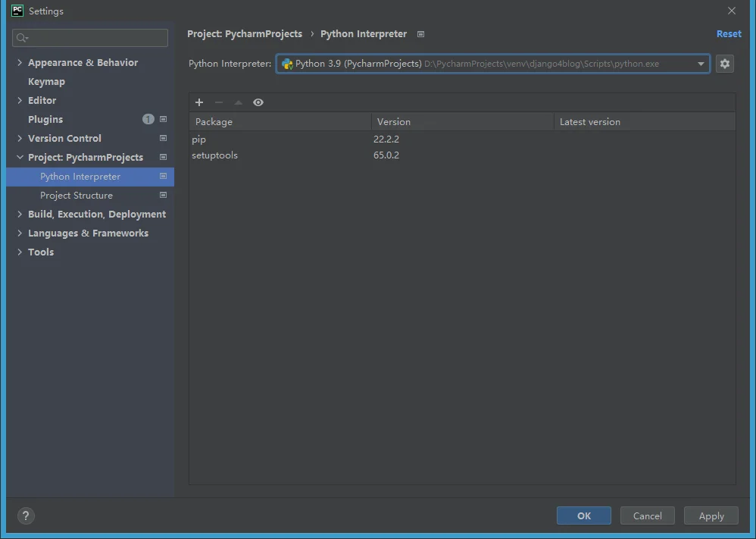The width and height of the screenshot is (756, 539).
Task: Select the pip package row
Action: coord(462,139)
